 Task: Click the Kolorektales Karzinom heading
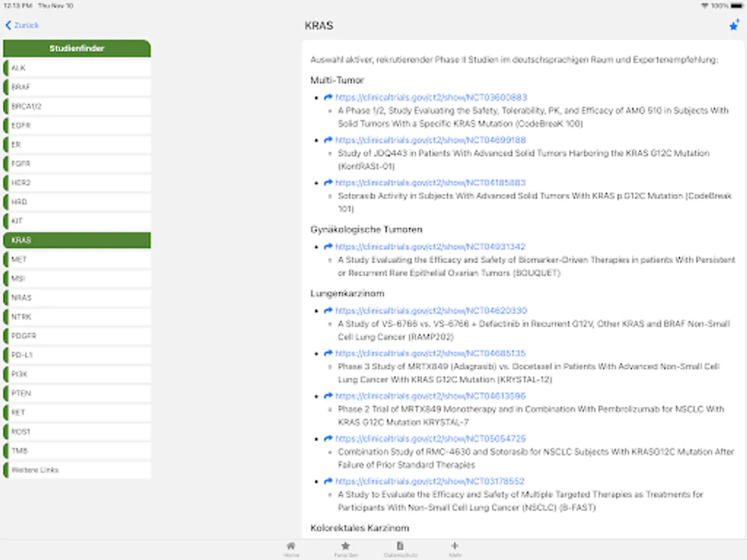pos(360,528)
